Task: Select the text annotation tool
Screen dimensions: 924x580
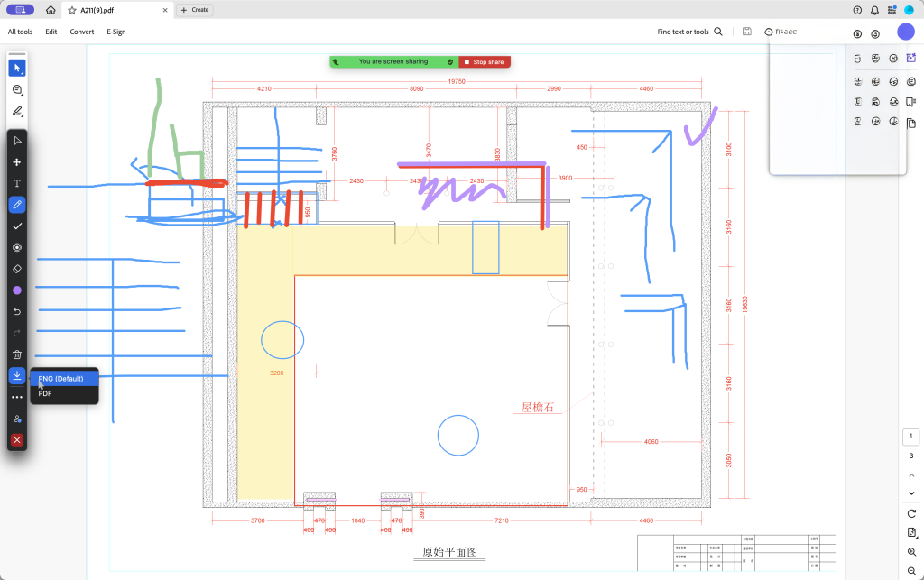Action: pos(17,183)
